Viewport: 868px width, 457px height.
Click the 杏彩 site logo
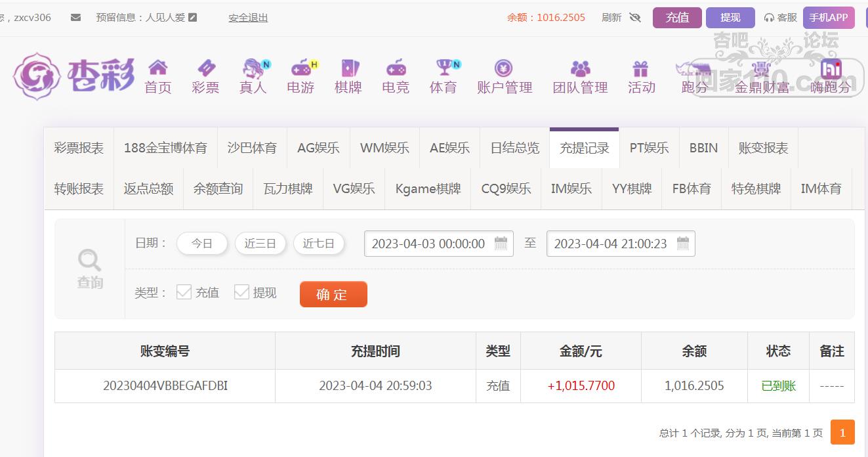73,76
